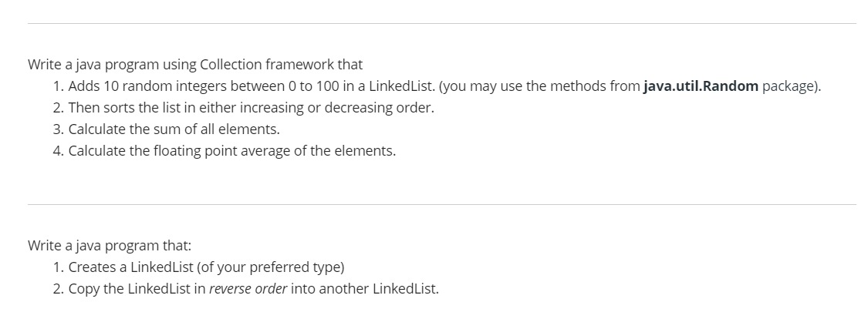
Task: Click the bold java.util.Random text
Action: tap(701, 86)
